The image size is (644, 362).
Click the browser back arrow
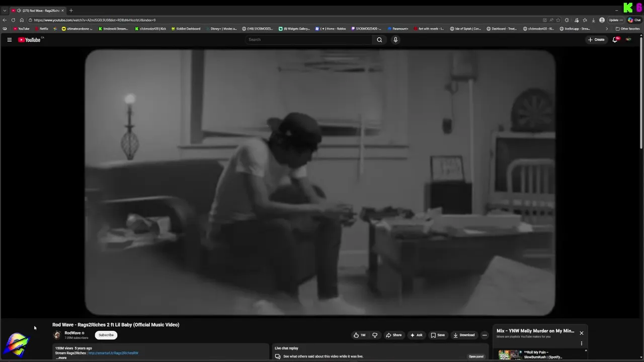coord(5,20)
